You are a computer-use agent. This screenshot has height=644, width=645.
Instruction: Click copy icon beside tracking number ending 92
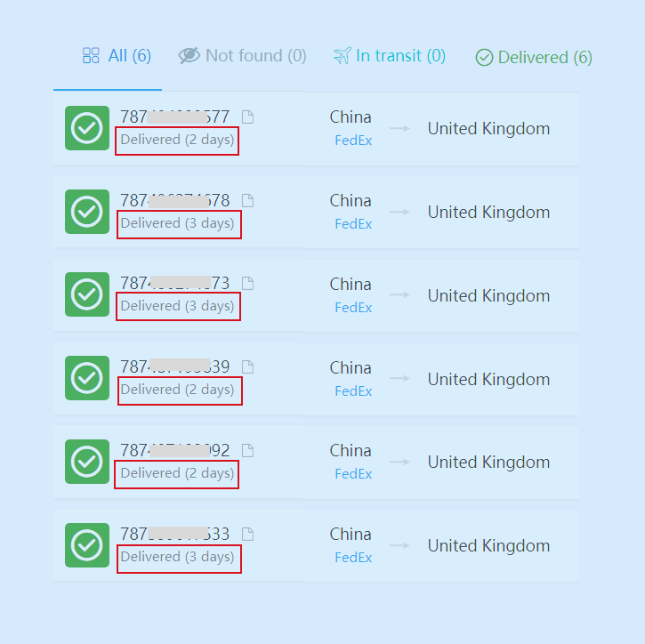[247, 451]
